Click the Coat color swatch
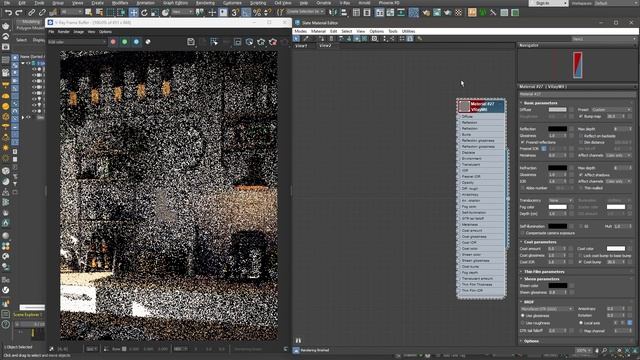640x360 pixels. [x=616, y=249]
